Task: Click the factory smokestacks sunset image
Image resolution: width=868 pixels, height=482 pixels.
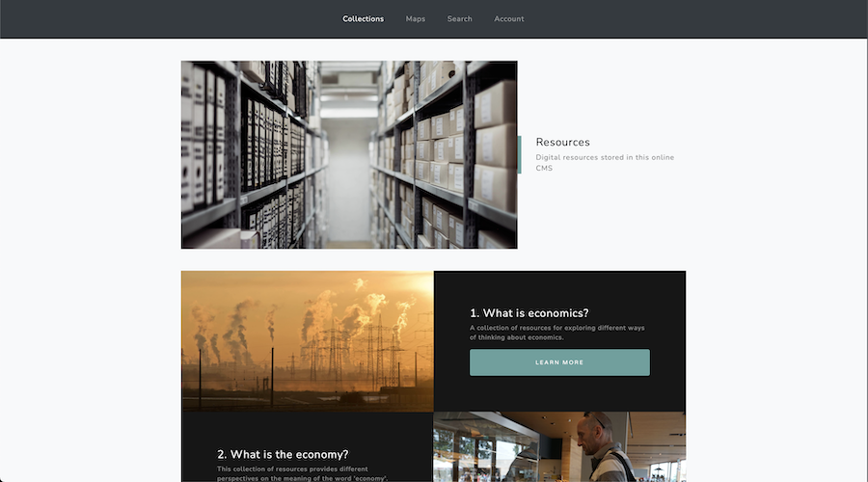Action: pyautogui.click(x=307, y=340)
